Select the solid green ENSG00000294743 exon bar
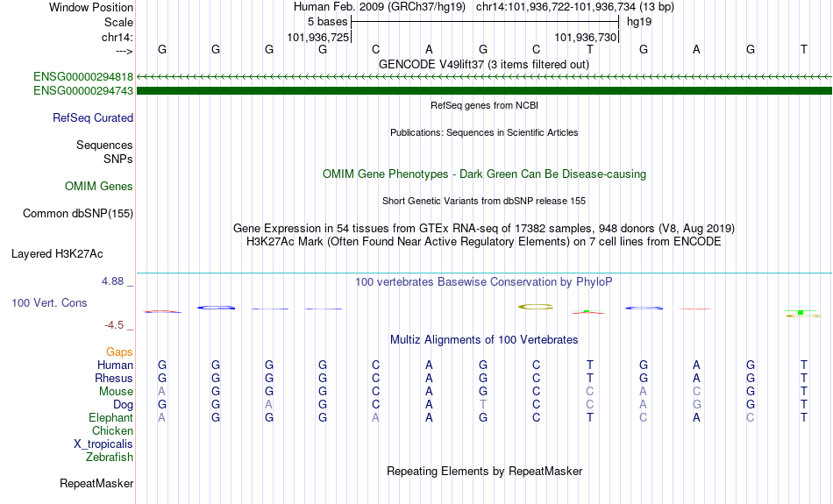 point(484,91)
